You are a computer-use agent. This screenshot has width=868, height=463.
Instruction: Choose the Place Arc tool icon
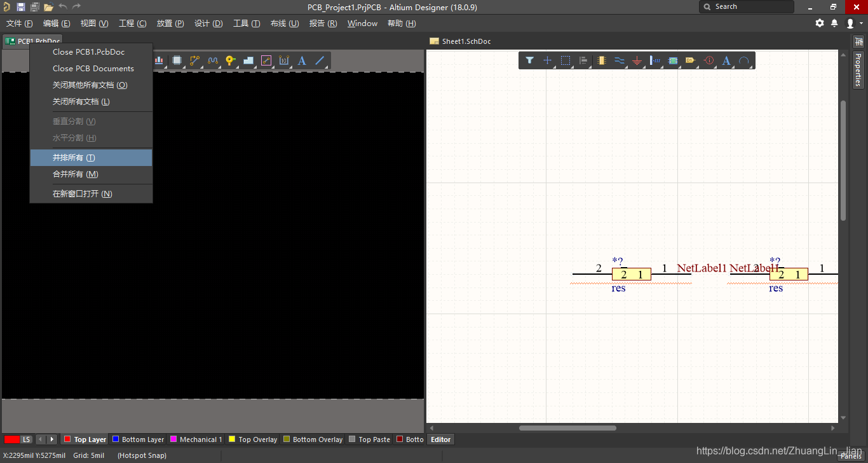[x=744, y=60]
